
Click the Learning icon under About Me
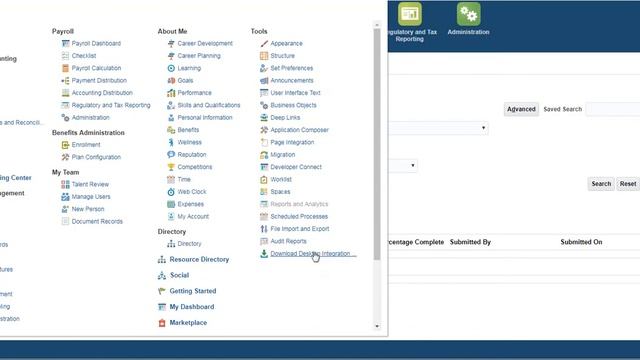[171, 68]
